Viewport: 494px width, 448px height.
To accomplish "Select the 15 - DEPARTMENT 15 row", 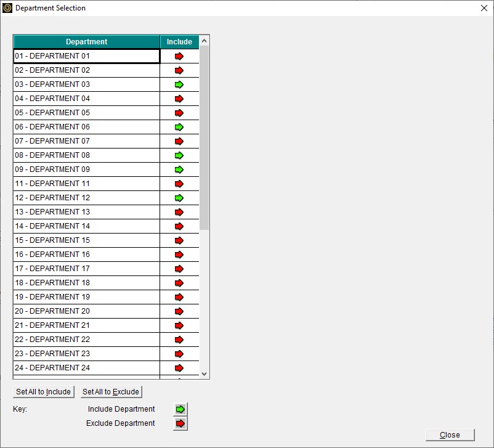I will [x=87, y=240].
